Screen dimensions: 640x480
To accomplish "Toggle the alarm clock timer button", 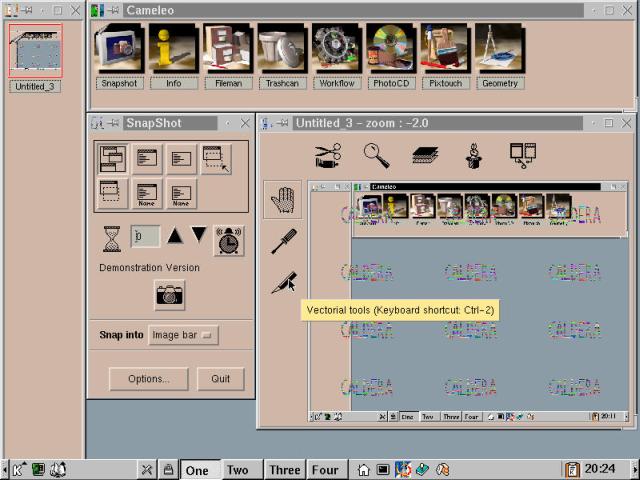I will click(228, 240).
